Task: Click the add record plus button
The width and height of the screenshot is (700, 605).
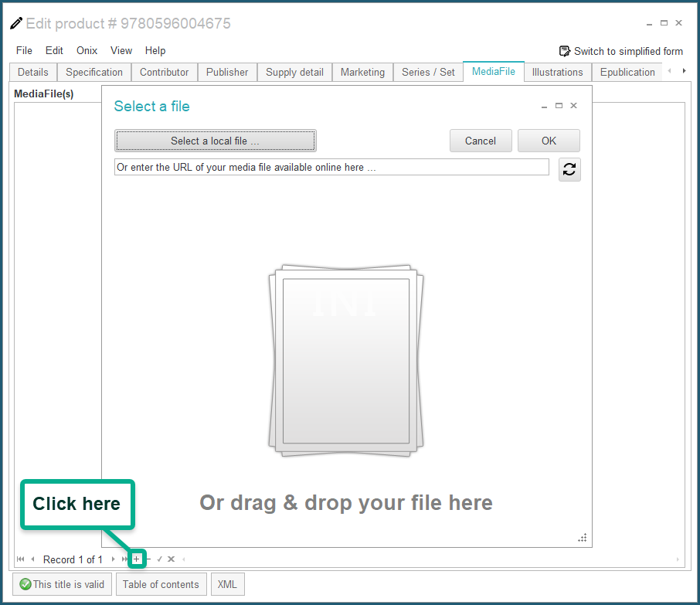Action: [137, 559]
